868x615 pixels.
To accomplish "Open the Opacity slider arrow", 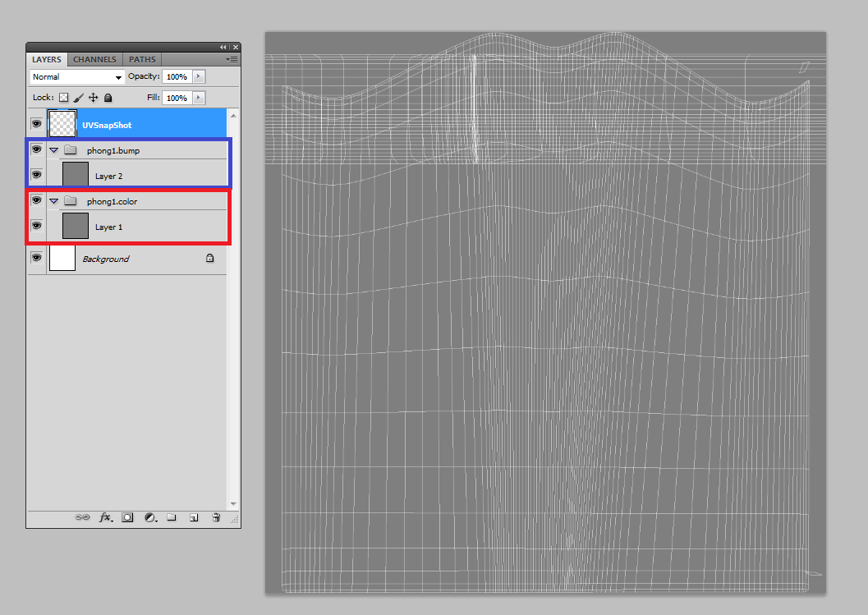I will (199, 76).
